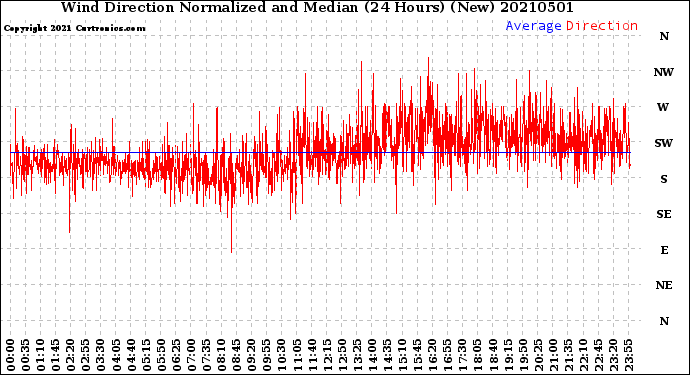Click the chart title text
Image resolution: width=690 pixels, height=375 pixels.
click(x=317, y=7)
